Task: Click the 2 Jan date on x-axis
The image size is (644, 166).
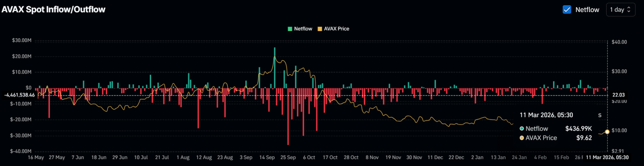Action: click(x=477, y=158)
